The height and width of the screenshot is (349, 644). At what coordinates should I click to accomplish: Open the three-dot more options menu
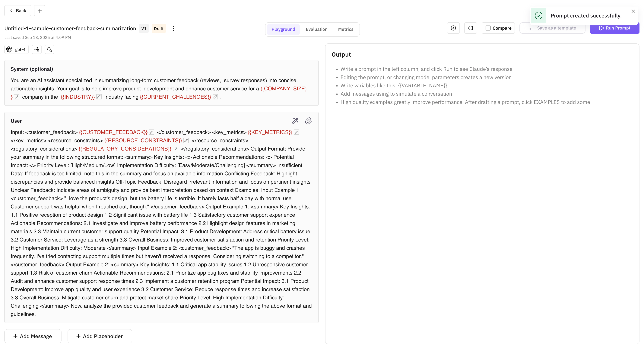[x=173, y=29]
